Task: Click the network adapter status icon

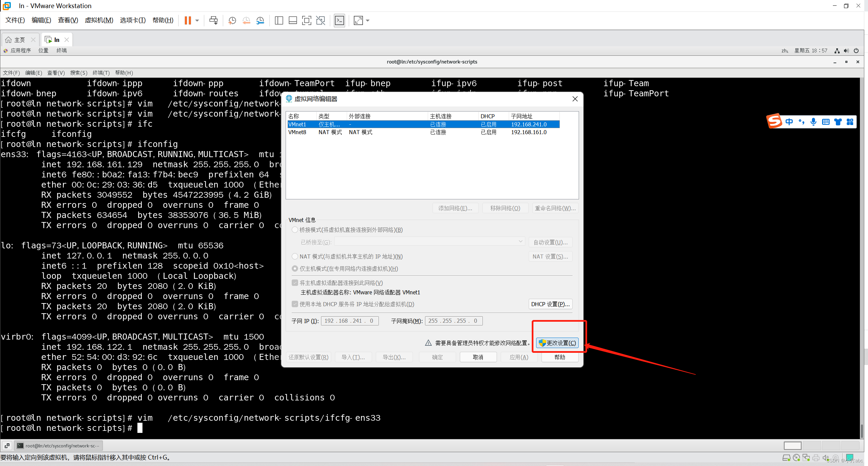Action: coord(806,458)
